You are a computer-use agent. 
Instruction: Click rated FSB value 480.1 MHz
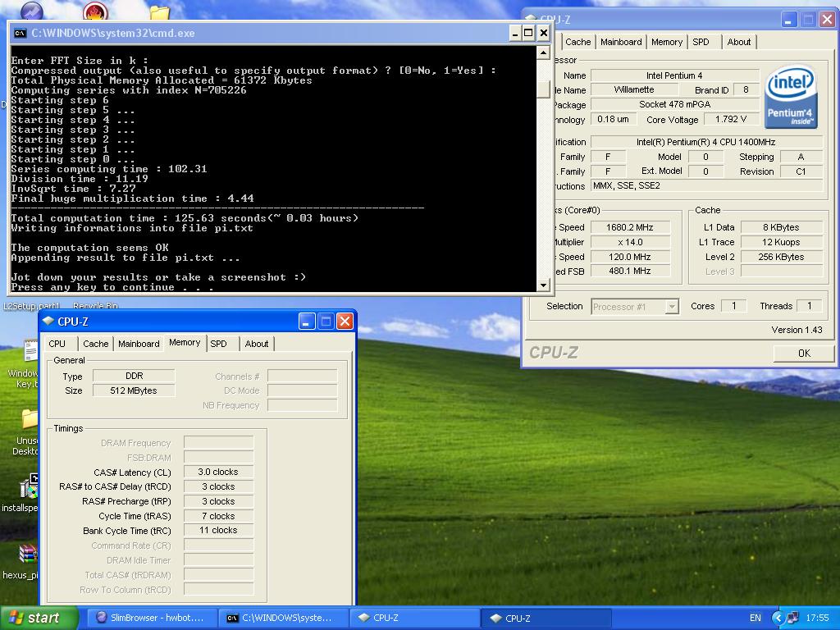[630, 271]
